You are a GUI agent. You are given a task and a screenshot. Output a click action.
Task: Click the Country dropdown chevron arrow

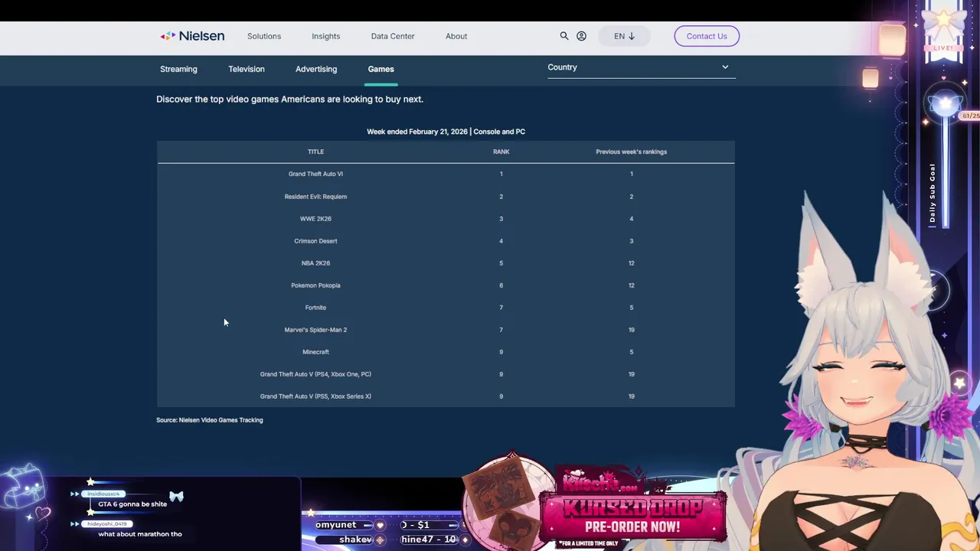(x=725, y=67)
